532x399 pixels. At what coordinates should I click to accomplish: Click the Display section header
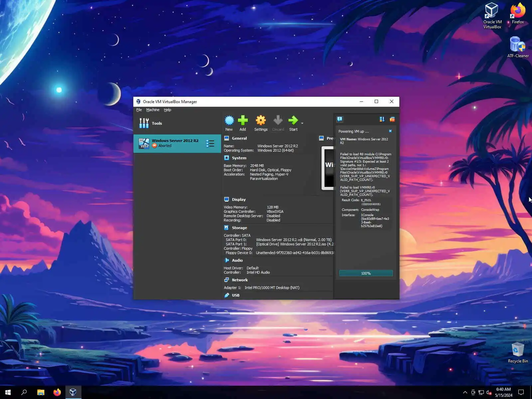(x=239, y=199)
